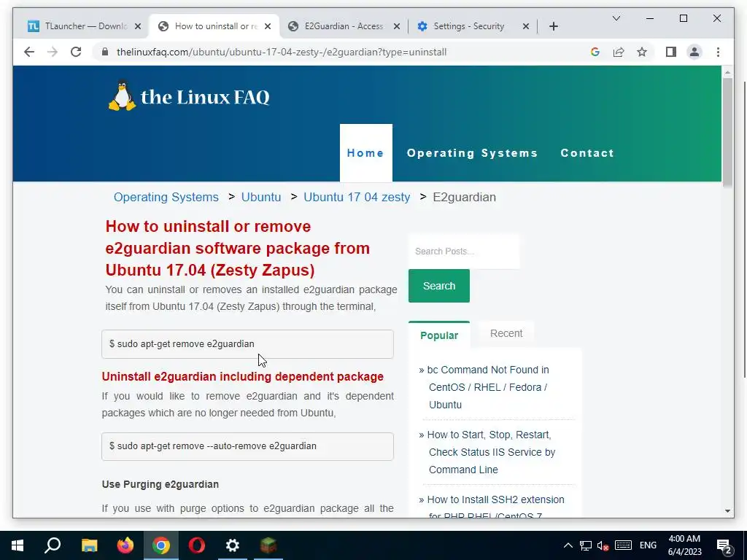Screen dimensions: 747x560
Task: Click the sudo apt-get remove e2guardian command
Action: 247,344
